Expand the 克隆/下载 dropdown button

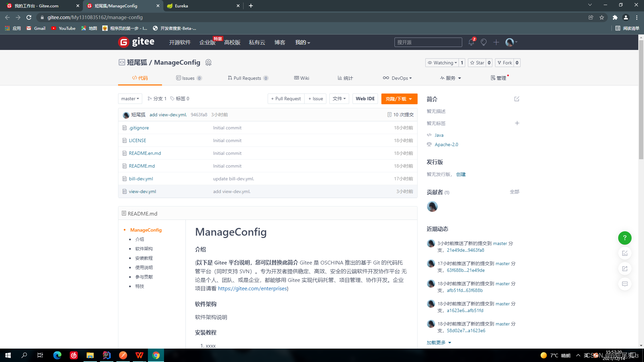(399, 99)
